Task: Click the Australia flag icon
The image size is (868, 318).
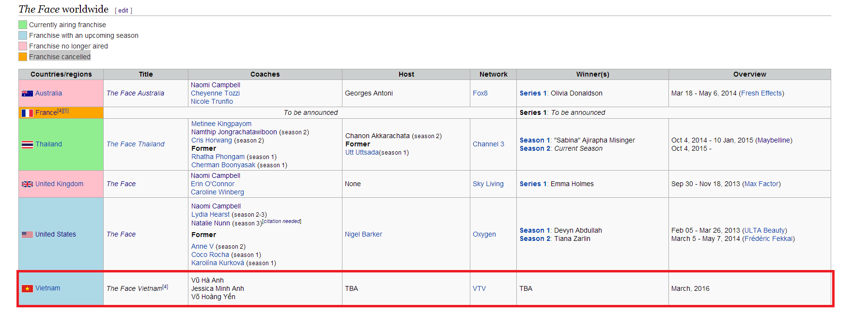Action: (27, 94)
